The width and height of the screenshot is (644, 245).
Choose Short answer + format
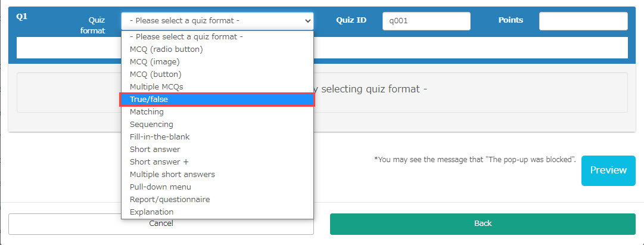click(159, 162)
